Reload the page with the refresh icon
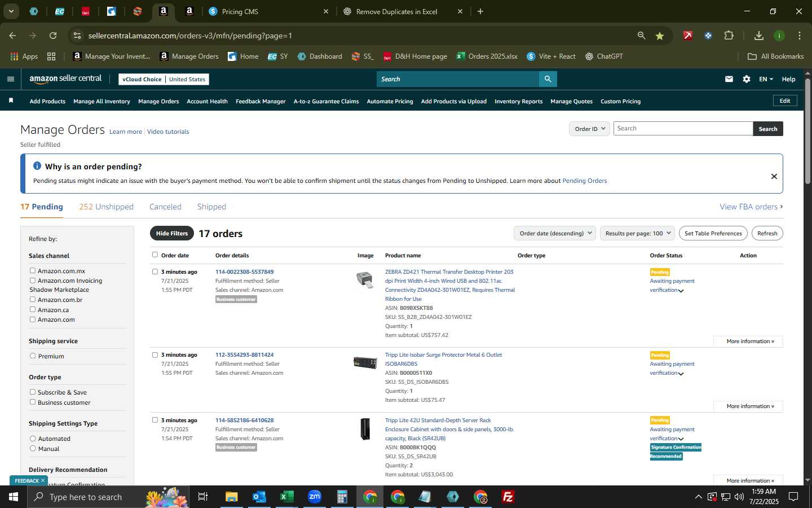Screen dimensions: 812x508 pos(53,36)
